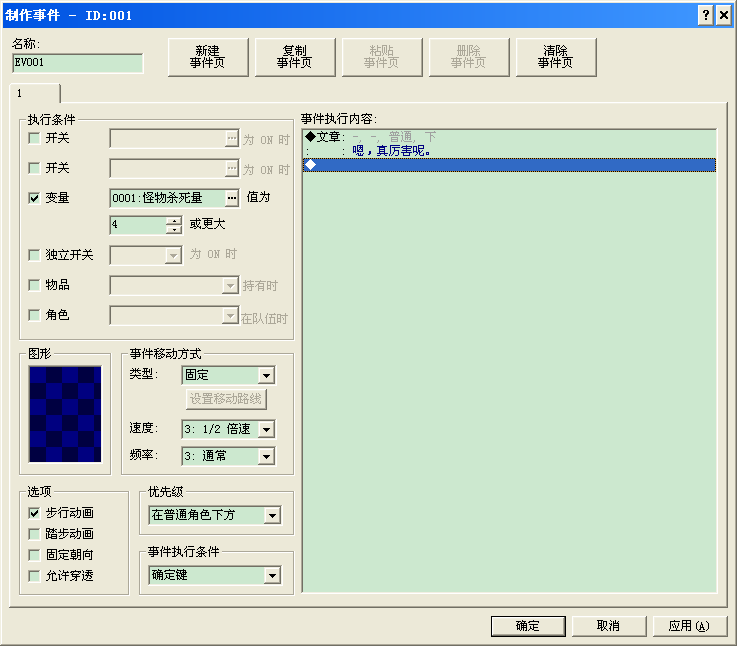Viewport: 737px width, 646px height.
Task: Check the 踏步动画 option
Action: point(34,534)
